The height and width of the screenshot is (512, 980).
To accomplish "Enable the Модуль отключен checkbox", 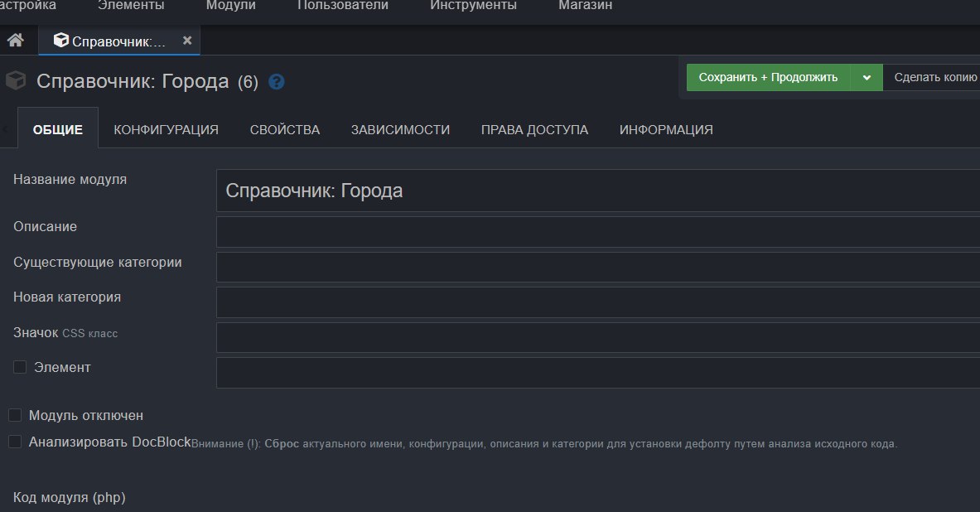I will click(x=15, y=415).
